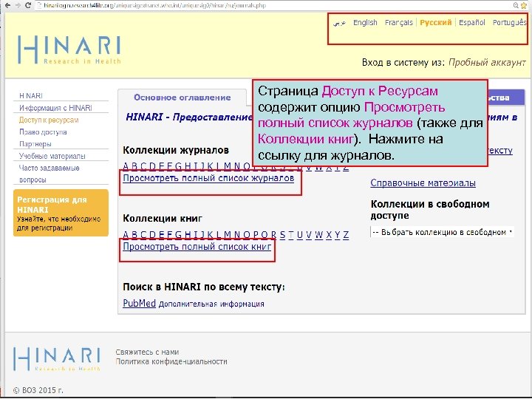
Task: Open Часто задаваемые вопросы menu item
Action: point(50,174)
